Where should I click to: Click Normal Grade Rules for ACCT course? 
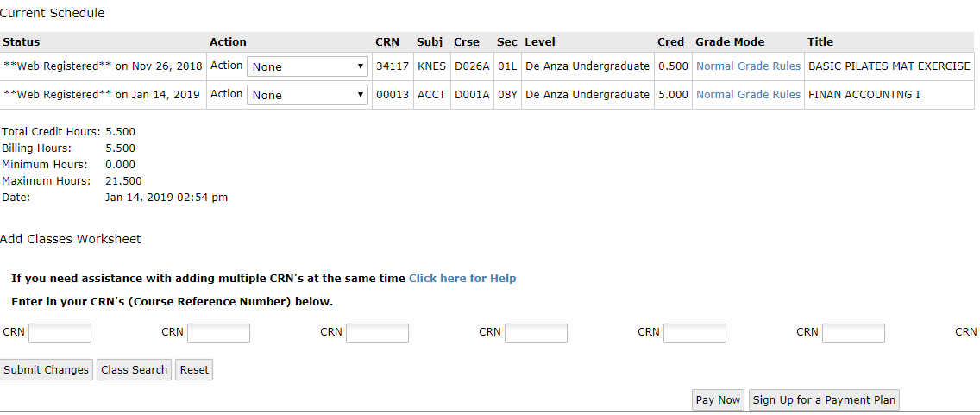[x=748, y=95]
